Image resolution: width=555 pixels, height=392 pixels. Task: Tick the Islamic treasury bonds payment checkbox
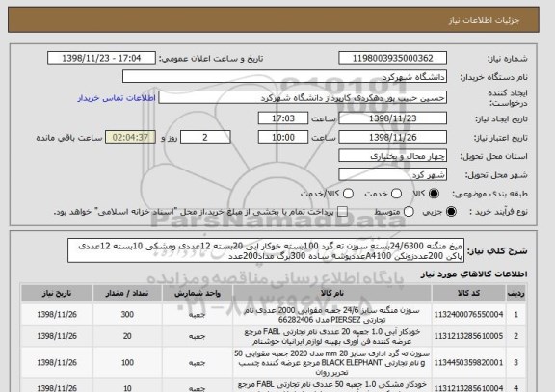click(x=342, y=212)
